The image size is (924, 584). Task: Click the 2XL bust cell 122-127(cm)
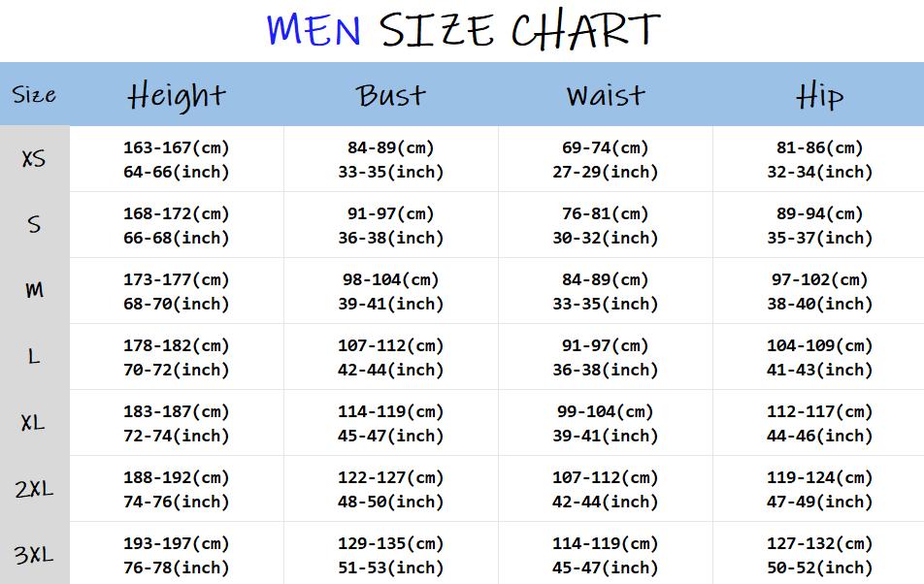[x=391, y=477]
